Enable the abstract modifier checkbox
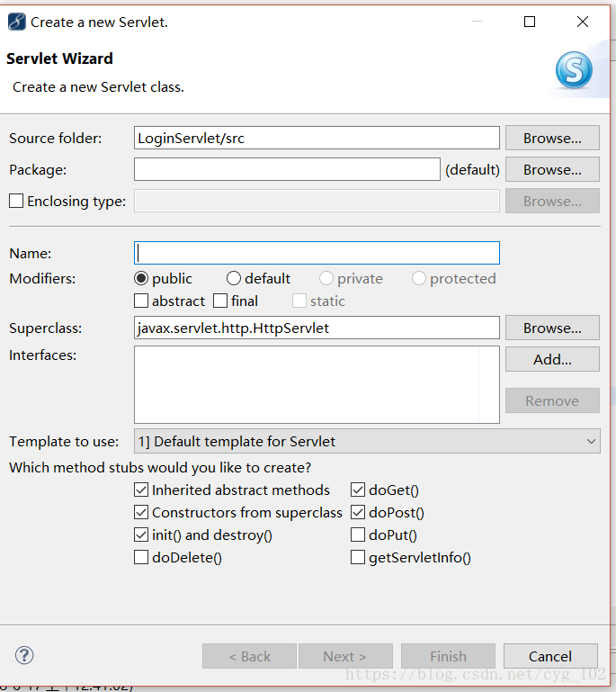Image resolution: width=616 pixels, height=692 pixels. [141, 301]
